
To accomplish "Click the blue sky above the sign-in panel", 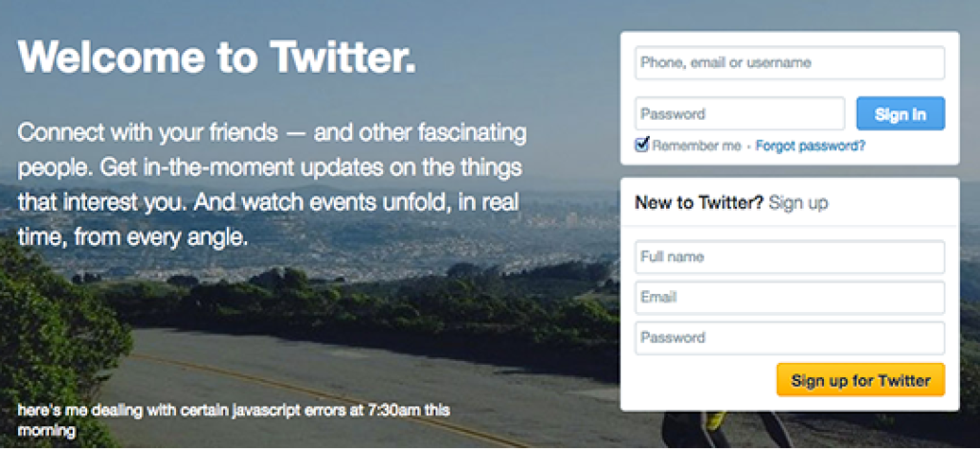I will pyautogui.click(x=788, y=15).
